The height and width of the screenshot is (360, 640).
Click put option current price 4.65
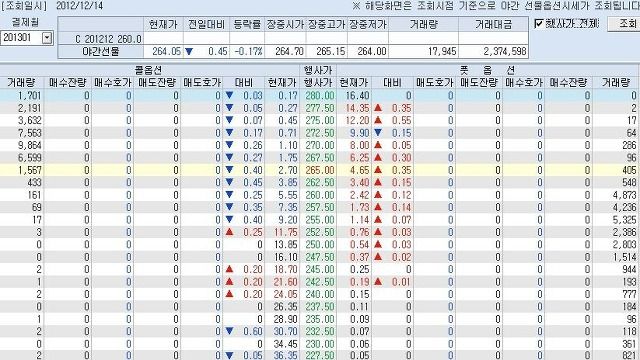(354, 170)
